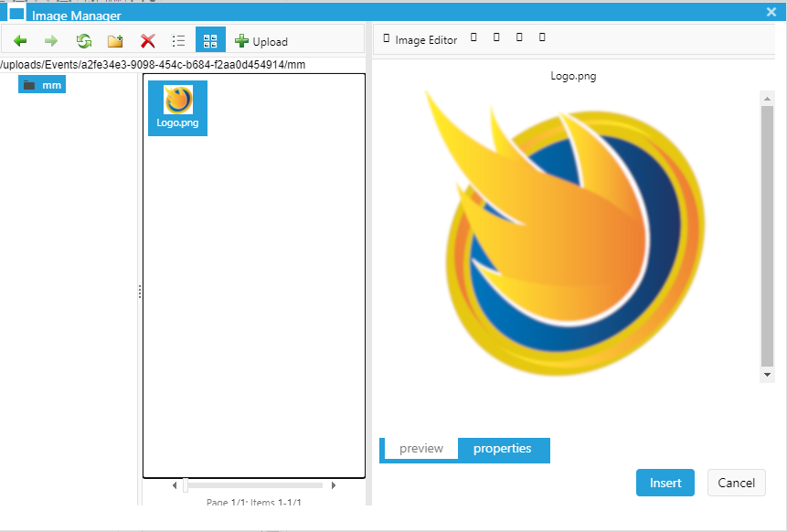Switch to thumbnails grid view
Screen dimensions: 787x532
tap(210, 40)
